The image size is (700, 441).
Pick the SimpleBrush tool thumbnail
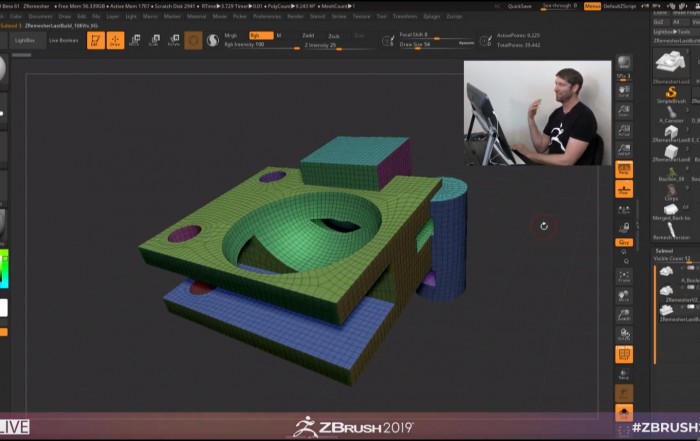[671, 92]
